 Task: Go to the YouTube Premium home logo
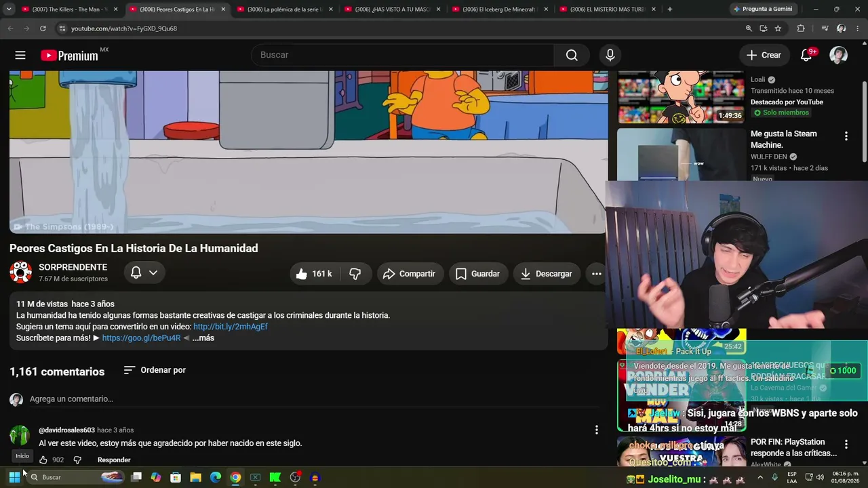click(x=70, y=56)
